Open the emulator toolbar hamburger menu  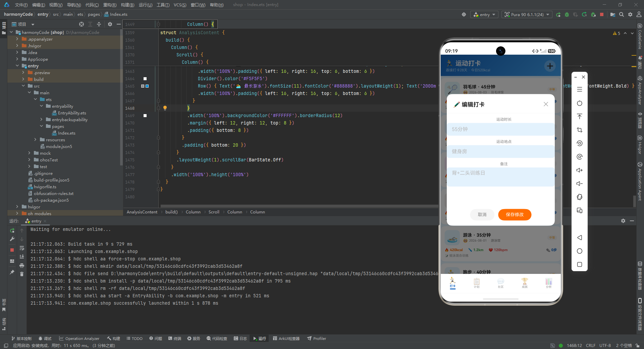coord(580,89)
